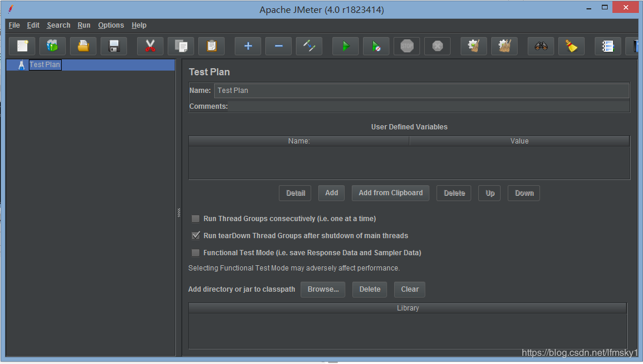Collapse all nodes with minus icon
The image size is (643, 364).
pyautogui.click(x=278, y=46)
